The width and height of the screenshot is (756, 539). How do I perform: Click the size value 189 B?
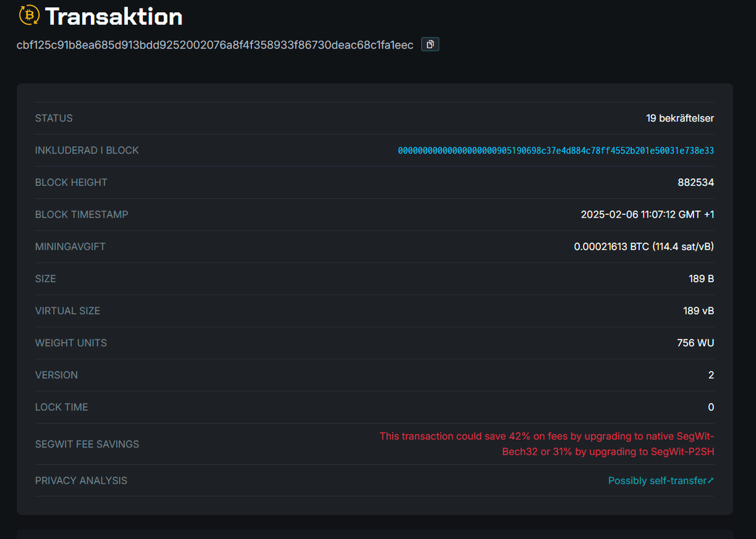coord(701,279)
